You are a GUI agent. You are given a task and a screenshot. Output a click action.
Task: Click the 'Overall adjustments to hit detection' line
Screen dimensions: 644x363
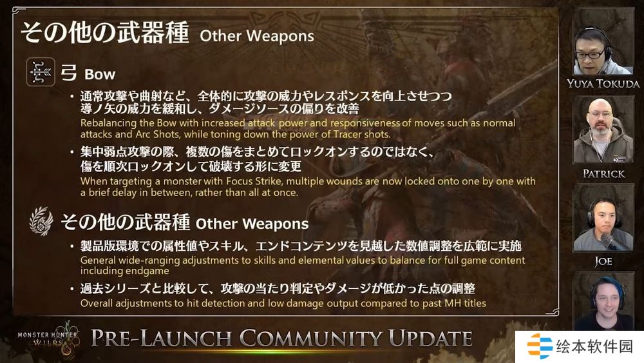click(x=283, y=304)
